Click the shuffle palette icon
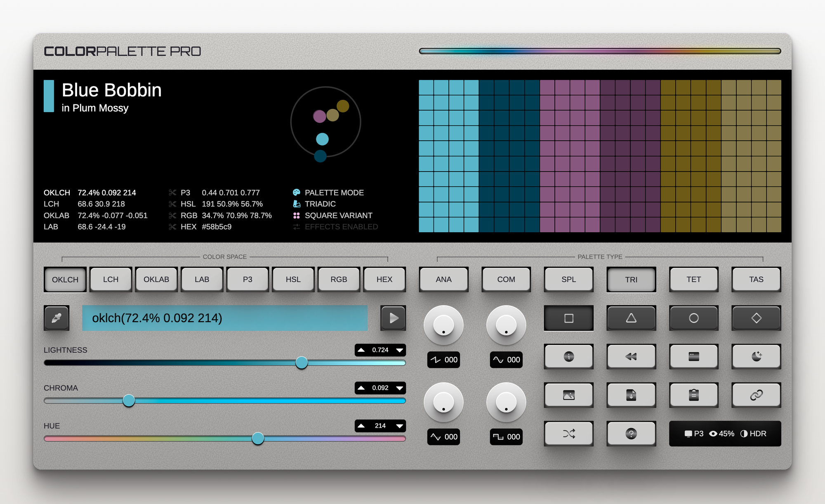The image size is (825, 504). click(568, 433)
